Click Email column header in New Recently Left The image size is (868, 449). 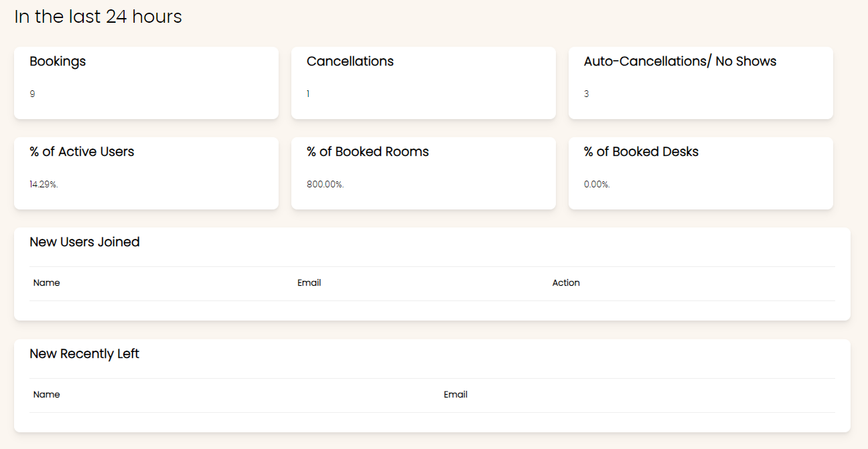pyautogui.click(x=455, y=395)
